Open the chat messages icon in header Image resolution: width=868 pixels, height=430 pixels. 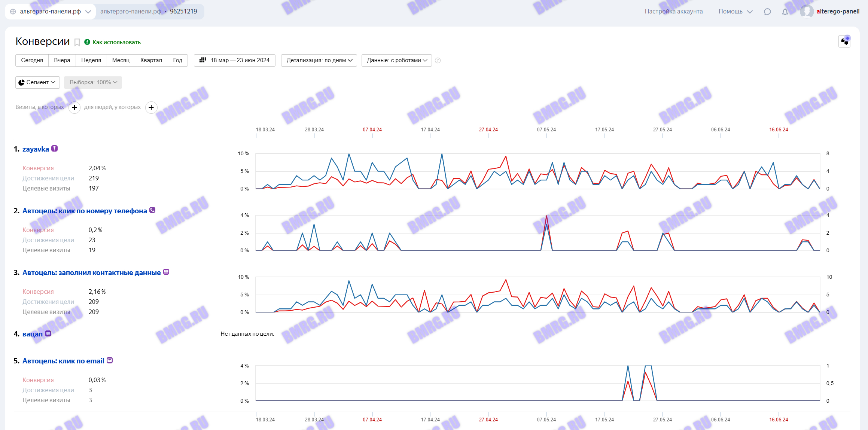click(x=767, y=12)
